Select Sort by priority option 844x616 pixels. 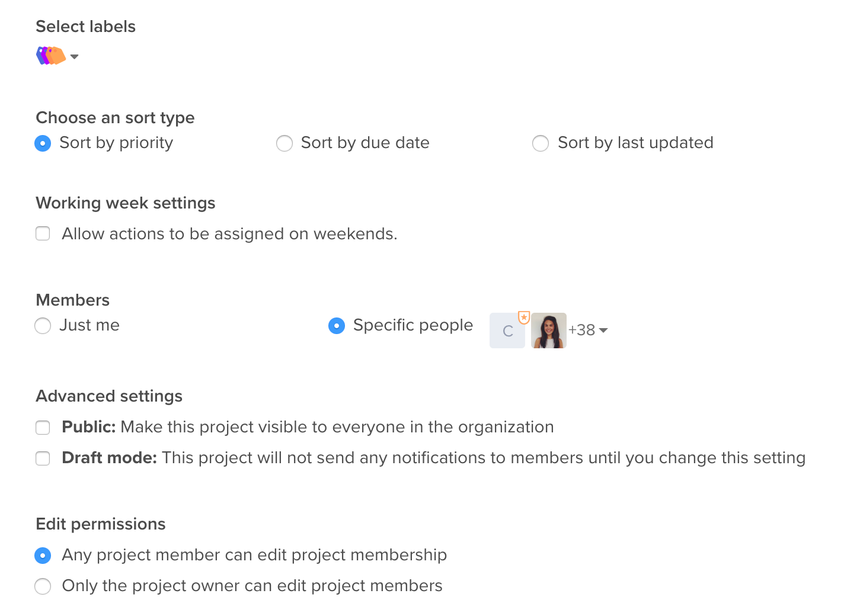tap(43, 143)
